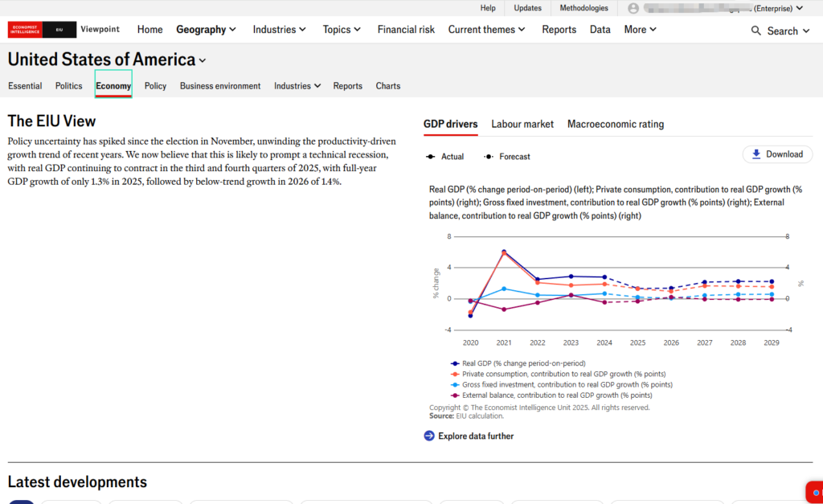
Task: Click the red widget at bottom-right corner
Action: (x=813, y=492)
